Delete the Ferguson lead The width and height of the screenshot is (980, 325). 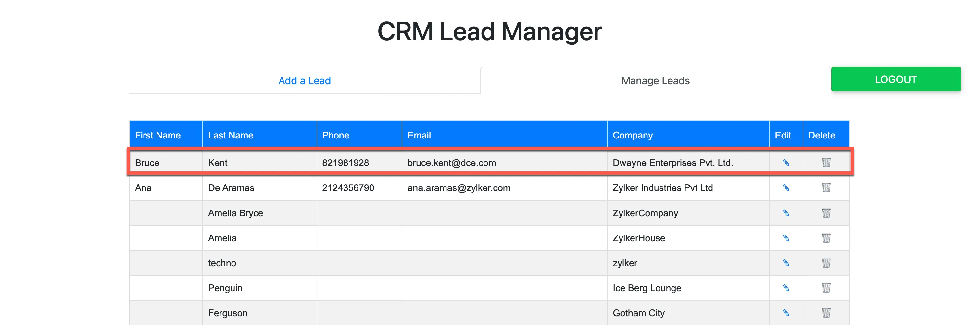click(x=825, y=313)
